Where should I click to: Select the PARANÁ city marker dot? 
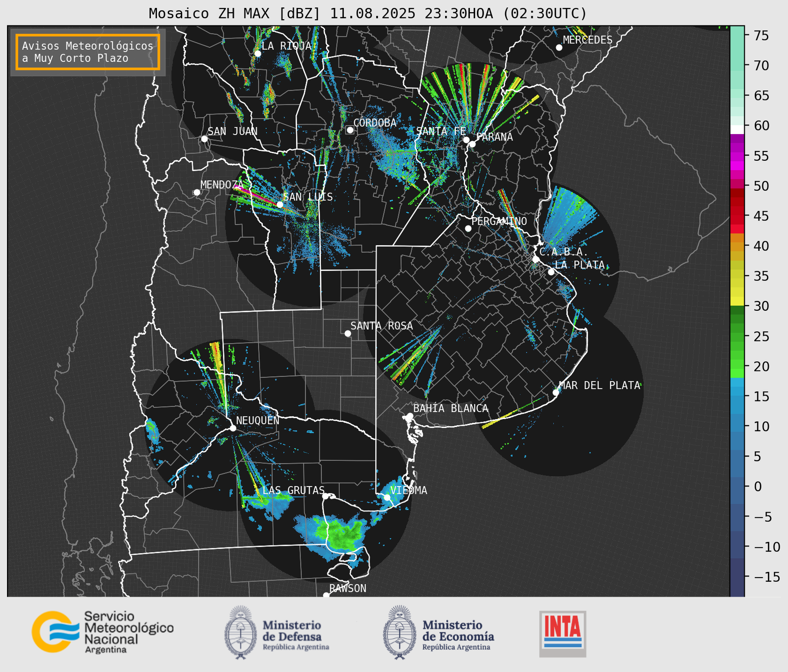click(472, 144)
